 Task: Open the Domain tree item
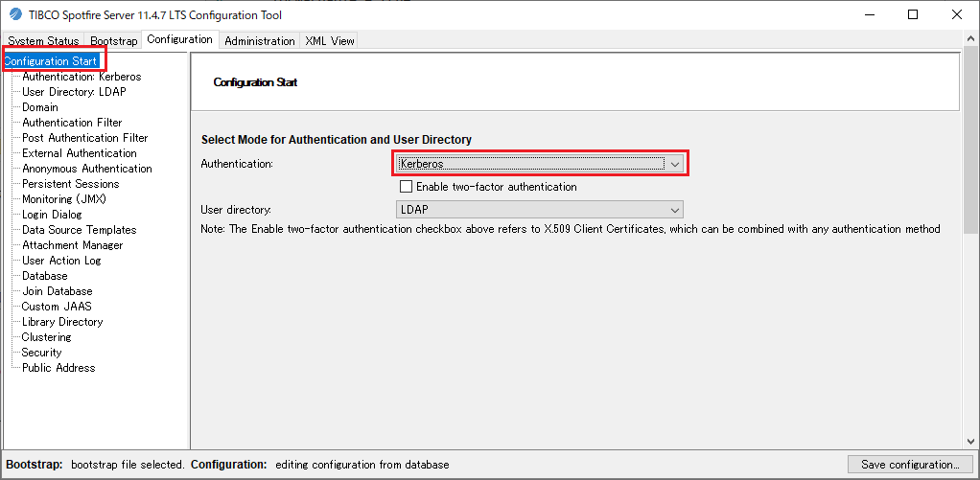tap(40, 107)
